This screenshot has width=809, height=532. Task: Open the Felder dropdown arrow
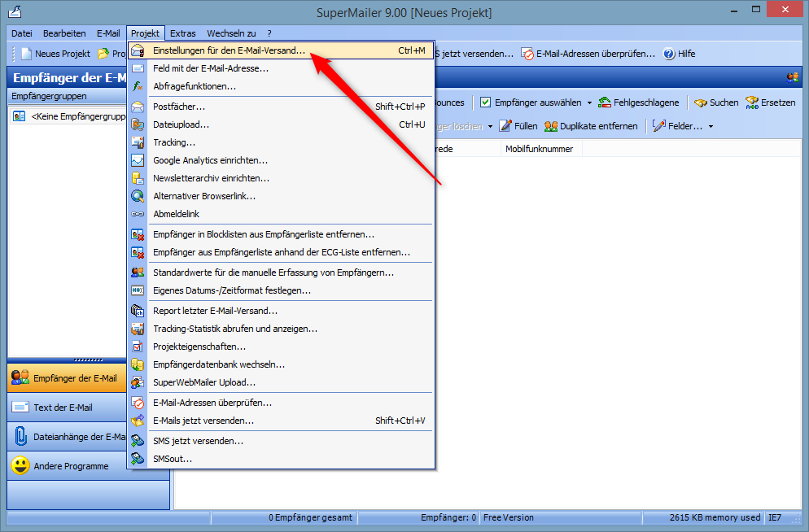[x=711, y=127]
